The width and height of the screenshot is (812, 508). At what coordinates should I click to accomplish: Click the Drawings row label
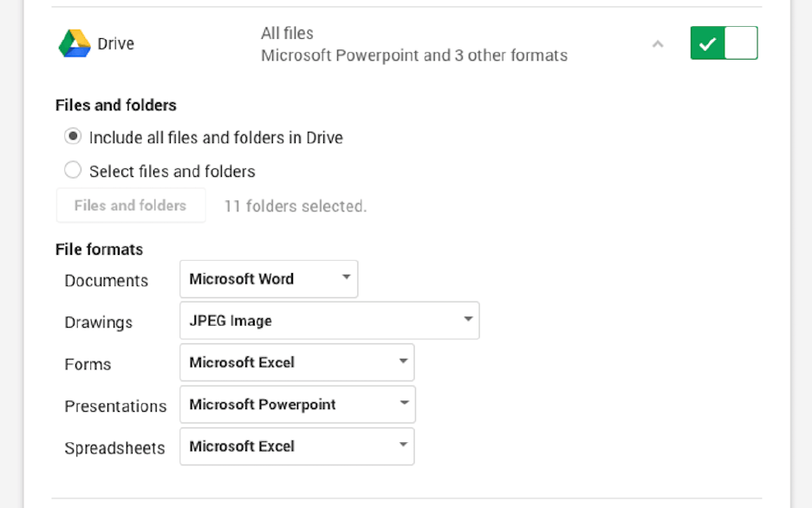click(x=98, y=322)
